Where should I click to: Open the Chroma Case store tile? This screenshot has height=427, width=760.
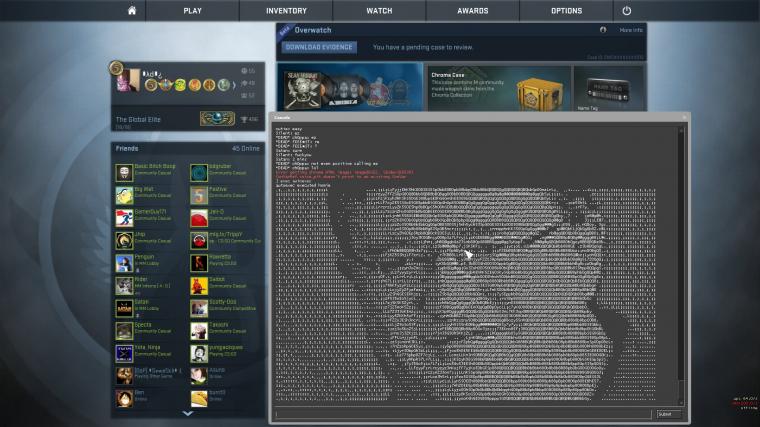coord(498,88)
